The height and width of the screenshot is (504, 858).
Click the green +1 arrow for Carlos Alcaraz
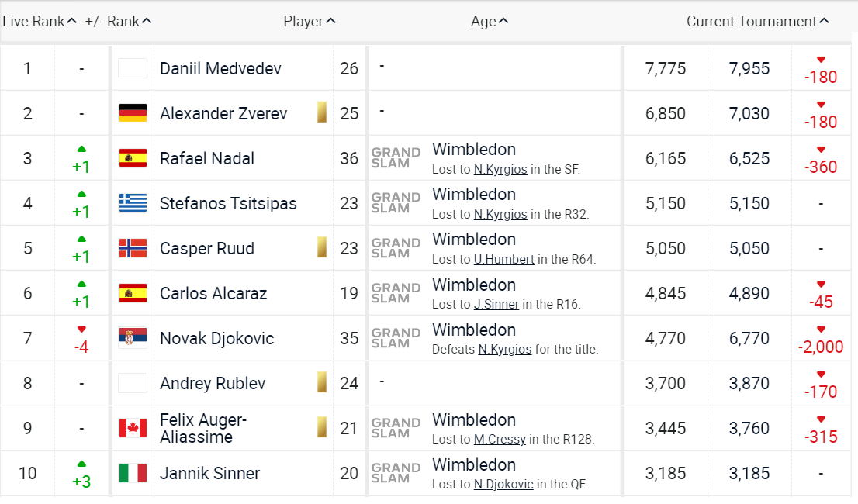tap(81, 292)
